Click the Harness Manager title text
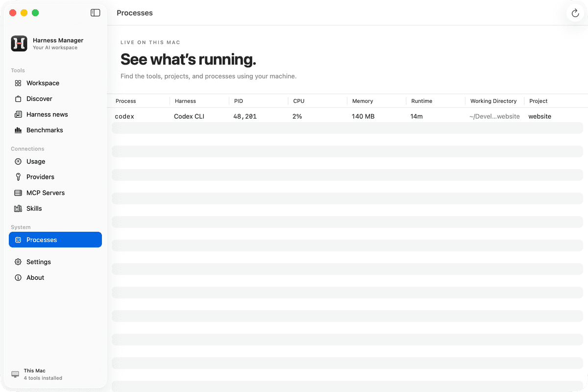This screenshot has width=588, height=392. (58, 40)
